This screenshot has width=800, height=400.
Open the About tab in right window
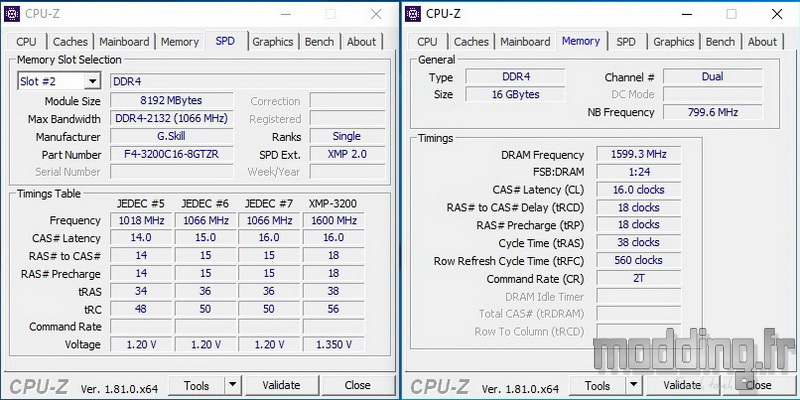pos(762,42)
